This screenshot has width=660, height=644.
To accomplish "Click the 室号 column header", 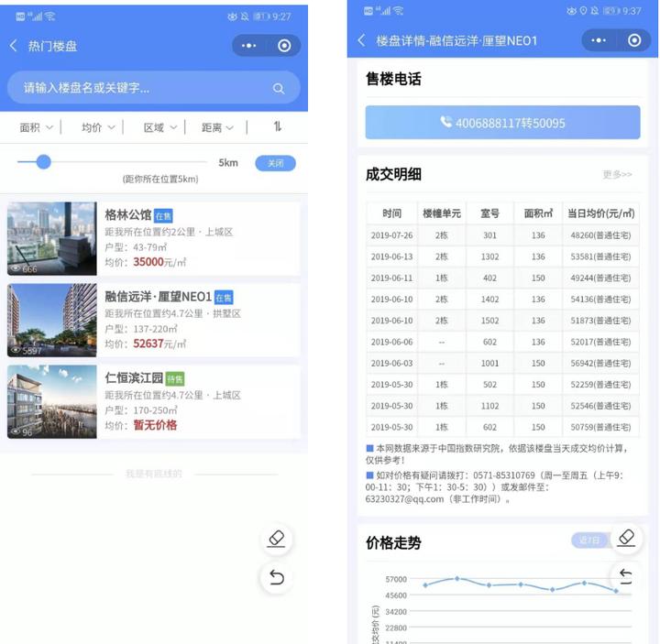I will point(489,213).
